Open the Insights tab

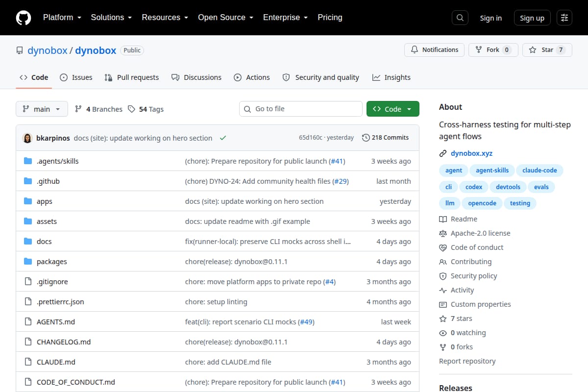(392, 77)
